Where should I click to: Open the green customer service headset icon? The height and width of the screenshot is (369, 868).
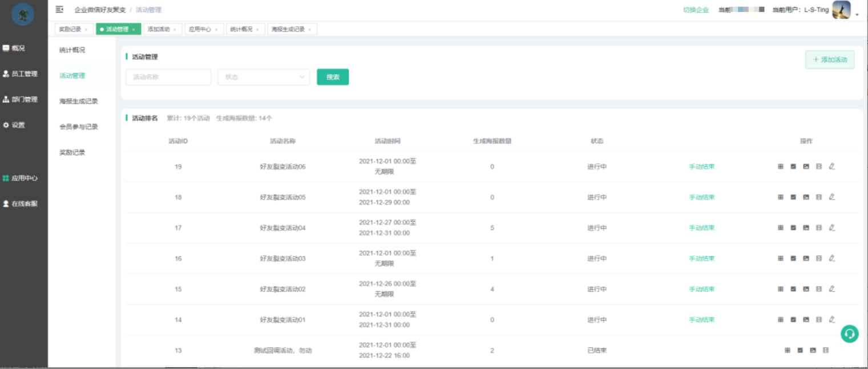pos(849,334)
